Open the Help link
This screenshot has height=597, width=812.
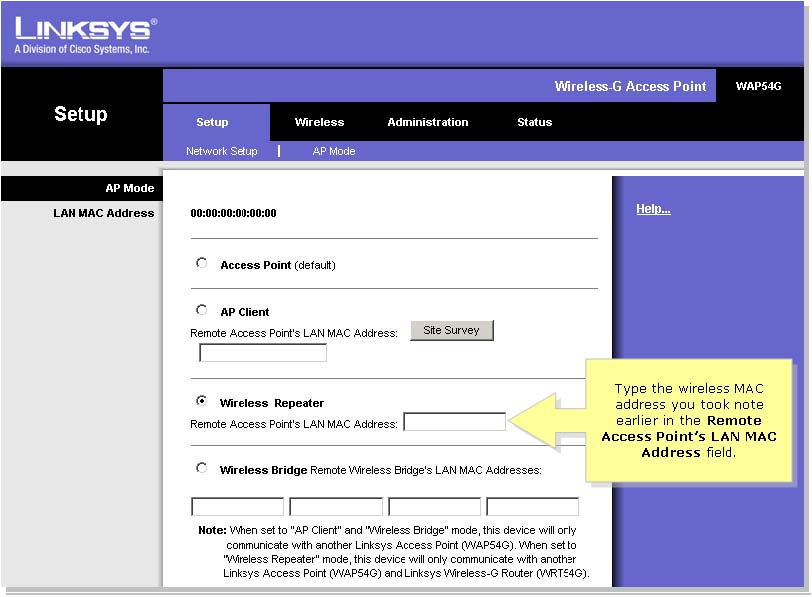[x=653, y=209]
